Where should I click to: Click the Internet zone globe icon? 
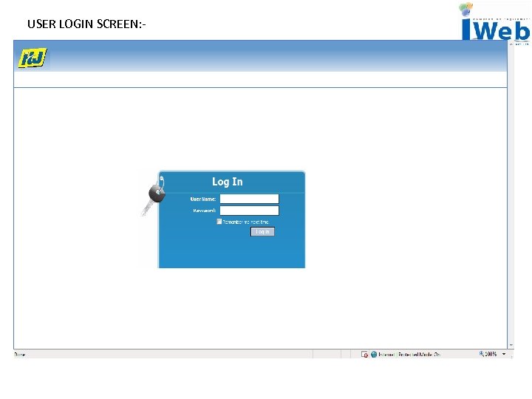tap(374, 355)
